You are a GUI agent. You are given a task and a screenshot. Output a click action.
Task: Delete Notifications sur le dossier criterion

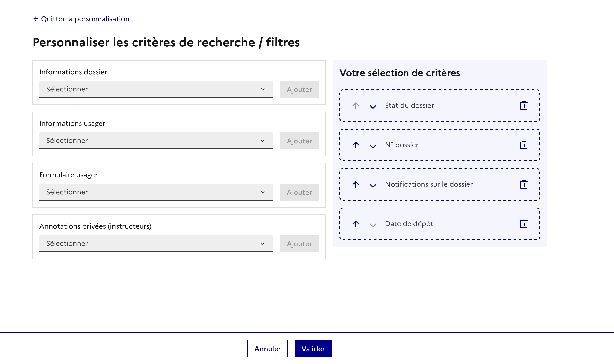click(x=524, y=184)
